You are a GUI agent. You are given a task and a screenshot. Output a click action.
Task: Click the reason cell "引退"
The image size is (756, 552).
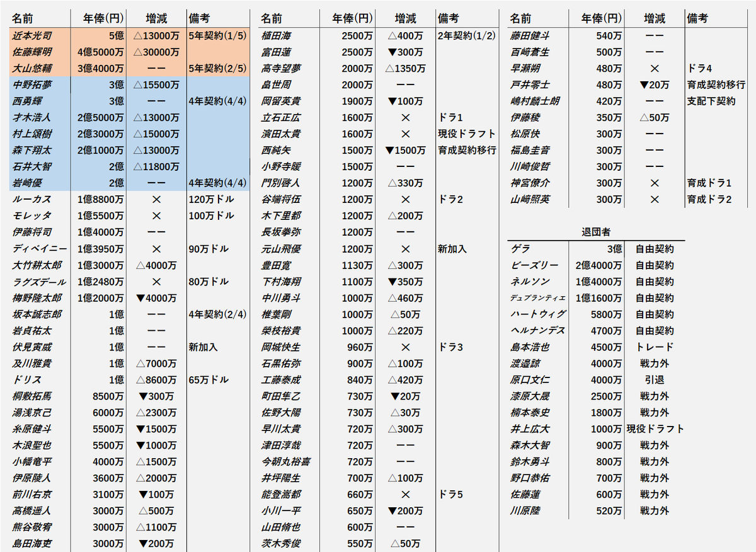click(x=655, y=380)
